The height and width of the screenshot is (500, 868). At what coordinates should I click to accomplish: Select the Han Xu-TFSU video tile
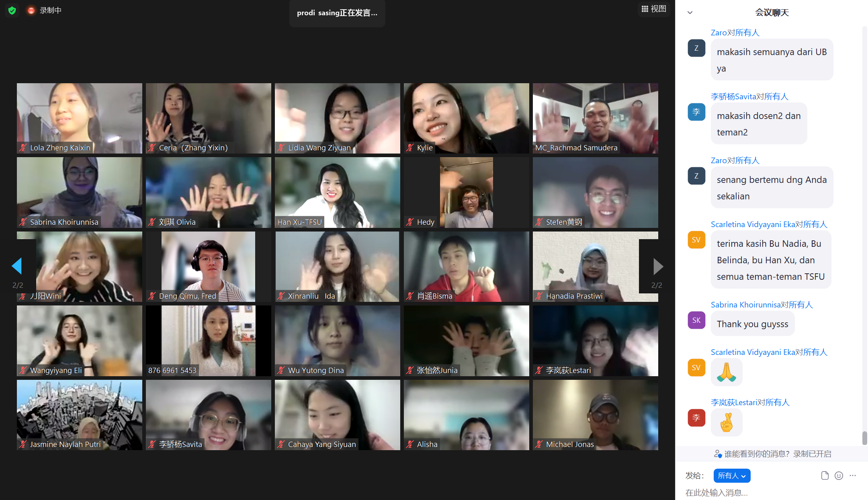[x=337, y=192]
